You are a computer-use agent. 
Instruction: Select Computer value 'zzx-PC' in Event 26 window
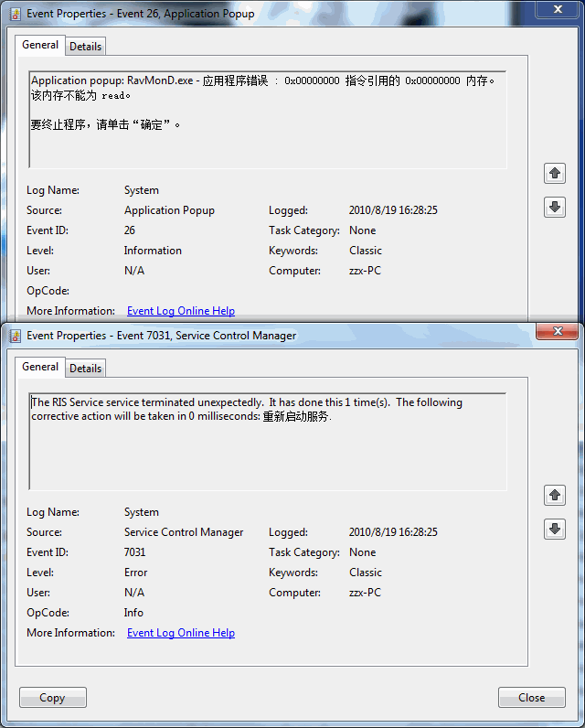pos(365,271)
